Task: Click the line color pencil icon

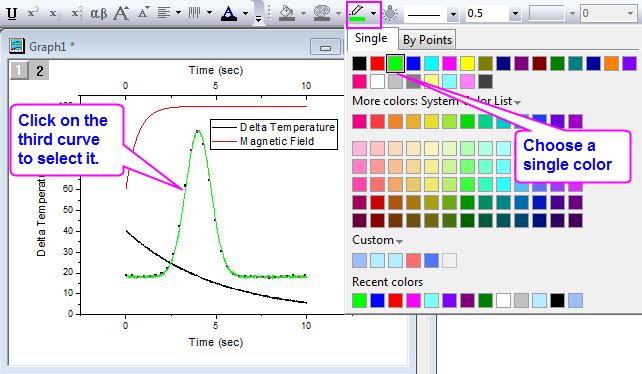Action: [357, 13]
